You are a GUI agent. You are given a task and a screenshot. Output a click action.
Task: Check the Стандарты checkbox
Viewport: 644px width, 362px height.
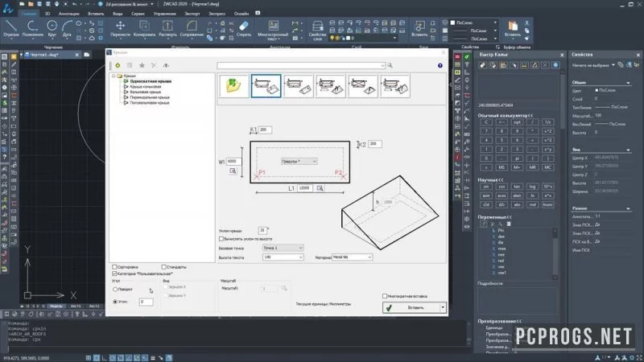(x=164, y=267)
